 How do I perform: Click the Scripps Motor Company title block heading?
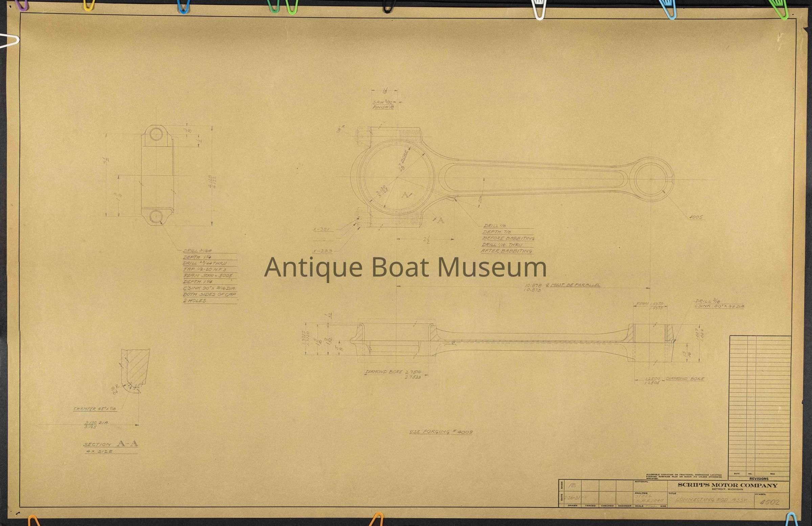727,485
